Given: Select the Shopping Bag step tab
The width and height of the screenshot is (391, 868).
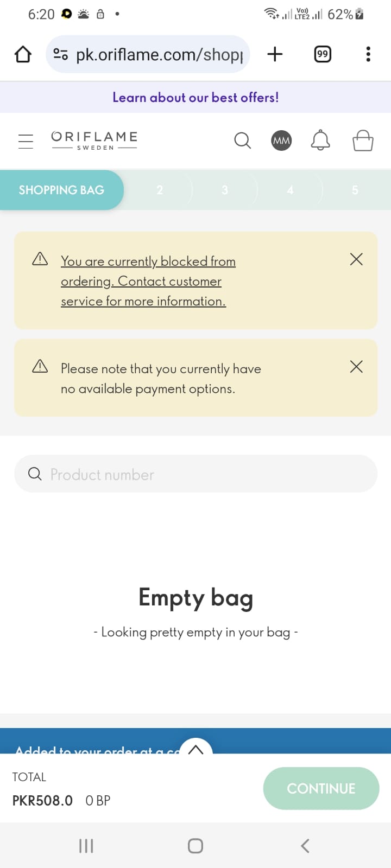Looking at the screenshot, I should pyautogui.click(x=61, y=190).
